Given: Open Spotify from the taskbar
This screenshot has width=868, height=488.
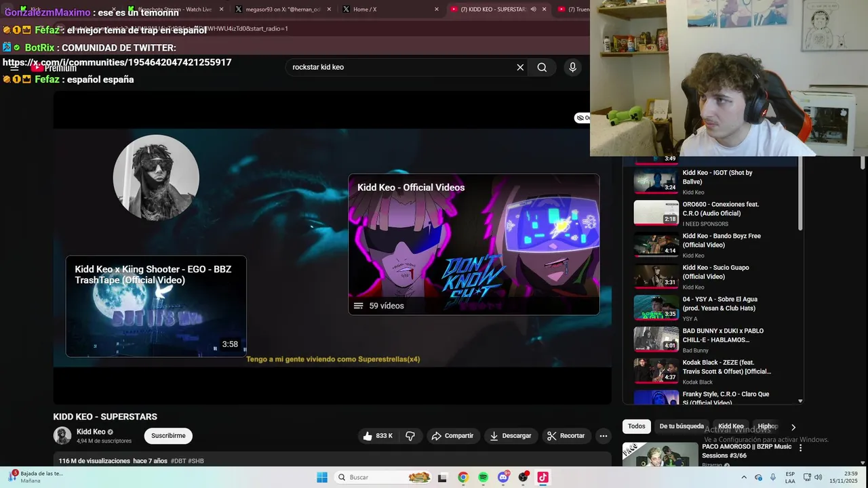Looking at the screenshot, I should pos(483,477).
